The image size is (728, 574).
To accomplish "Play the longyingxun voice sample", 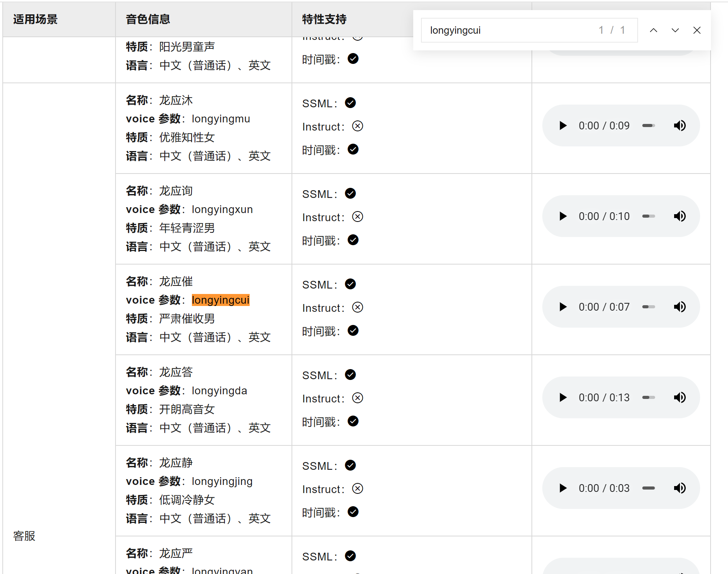I will [x=563, y=216].
